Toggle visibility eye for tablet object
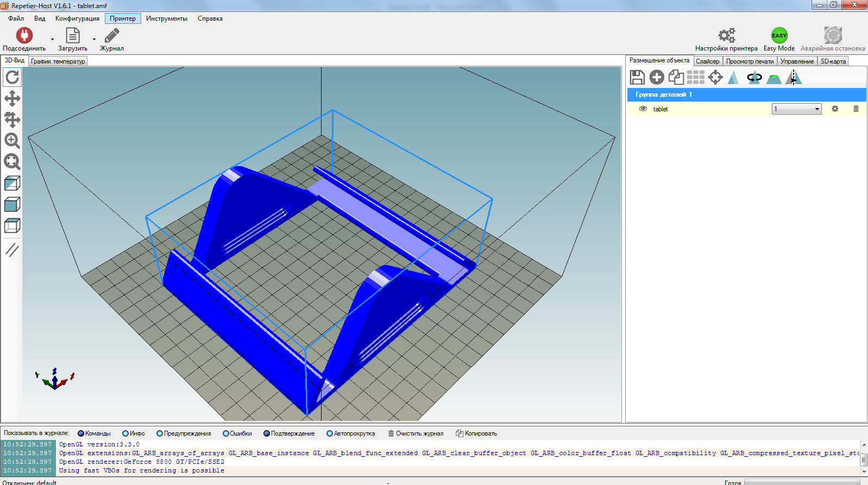Viewport: 868px width, 485px height. [643, 109]
